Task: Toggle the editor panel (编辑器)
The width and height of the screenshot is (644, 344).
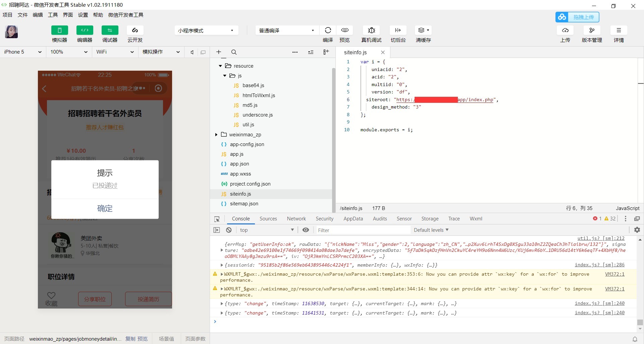Action: [85, 30]
